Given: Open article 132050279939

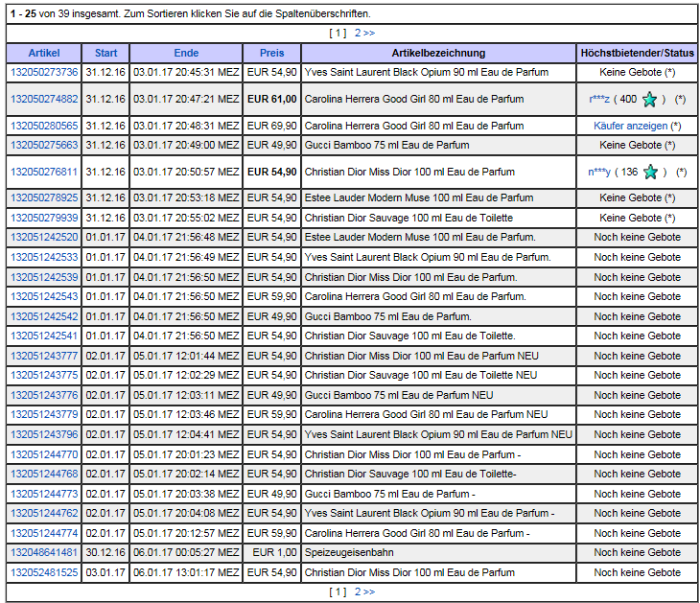Looking at the screenshot, I should pyautogui.click(x=44, y=218).
